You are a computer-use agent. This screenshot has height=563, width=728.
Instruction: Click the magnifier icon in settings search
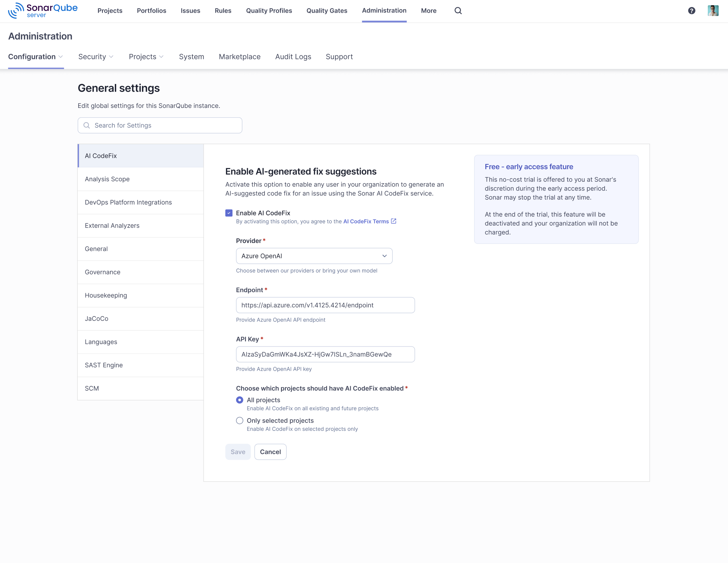[87, 125]
